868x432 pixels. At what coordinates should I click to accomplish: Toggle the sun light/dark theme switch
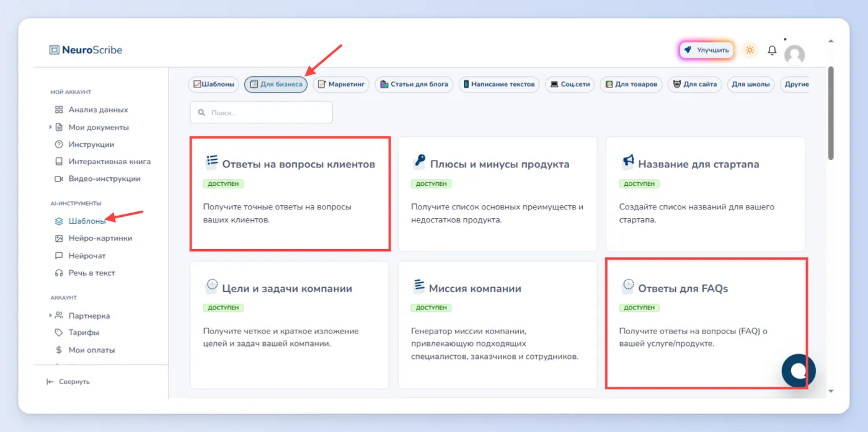point(750,50)
